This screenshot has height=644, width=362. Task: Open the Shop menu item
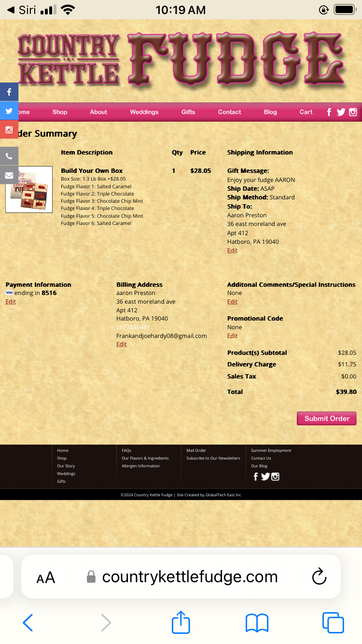click(60, 112)
